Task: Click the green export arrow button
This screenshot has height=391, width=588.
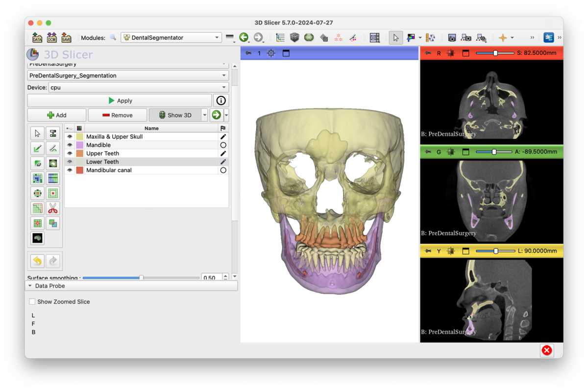Action: click(x=216, y=115)
